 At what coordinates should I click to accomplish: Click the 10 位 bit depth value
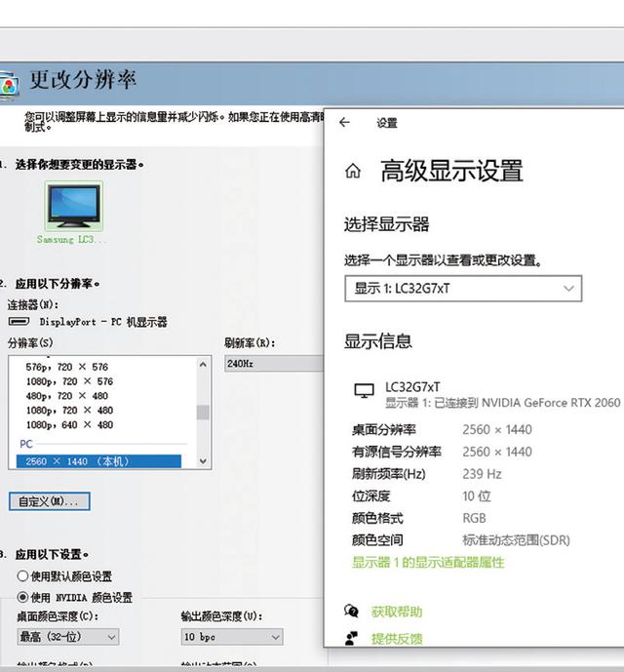(476, 495)
